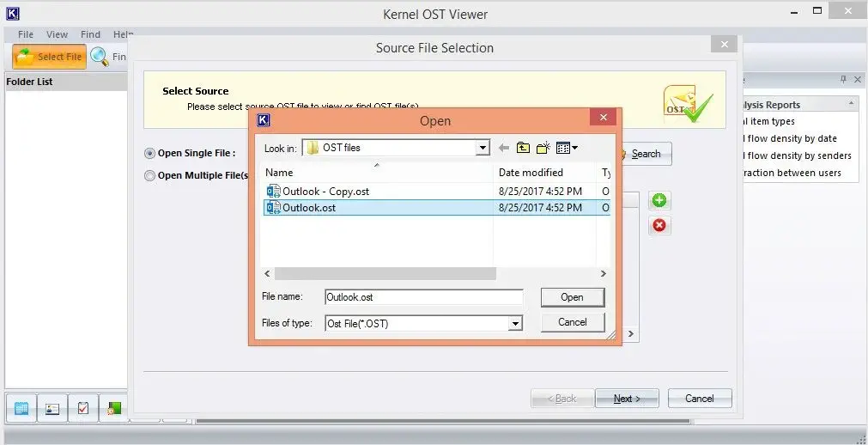Open the View Menu in Open dialog

tap(567, 148)
